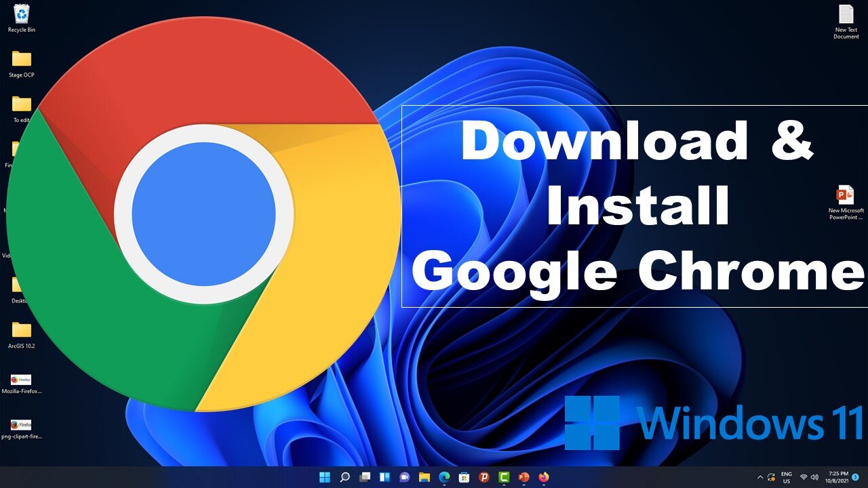
Task: Switch to Firefox on the taskbar
Action: point(544,477)
